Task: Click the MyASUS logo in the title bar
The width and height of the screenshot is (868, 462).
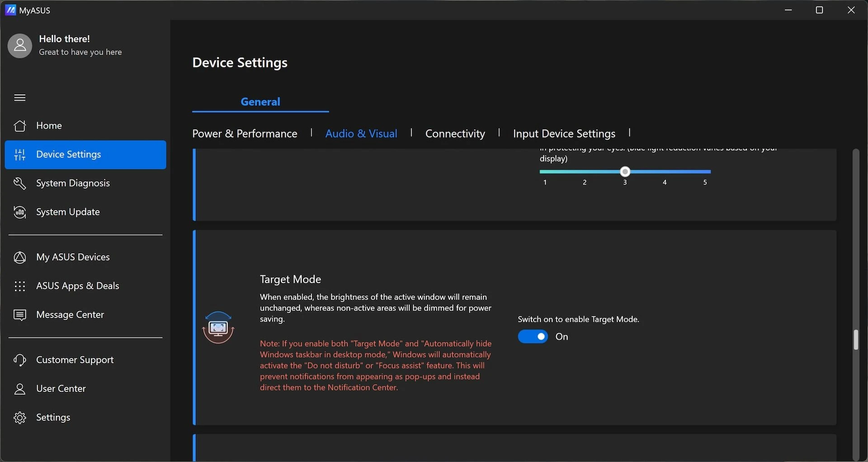Action: click(x=10, y=10)
